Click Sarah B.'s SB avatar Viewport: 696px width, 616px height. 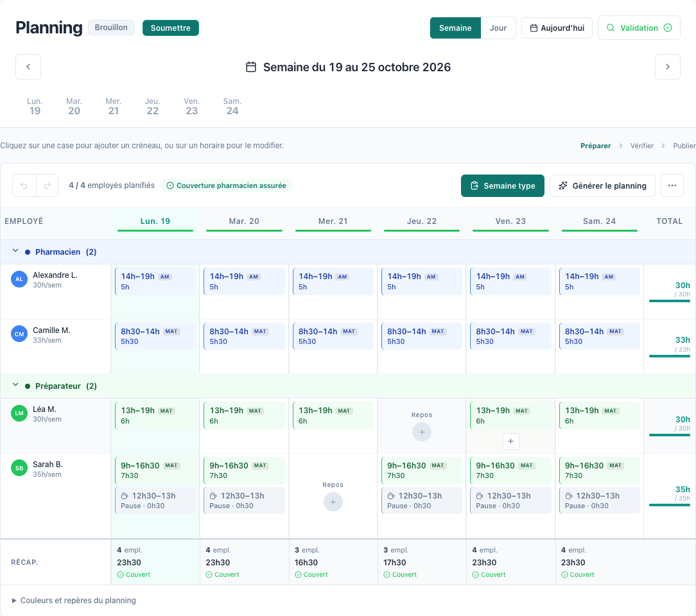click(x=19, y=468)
